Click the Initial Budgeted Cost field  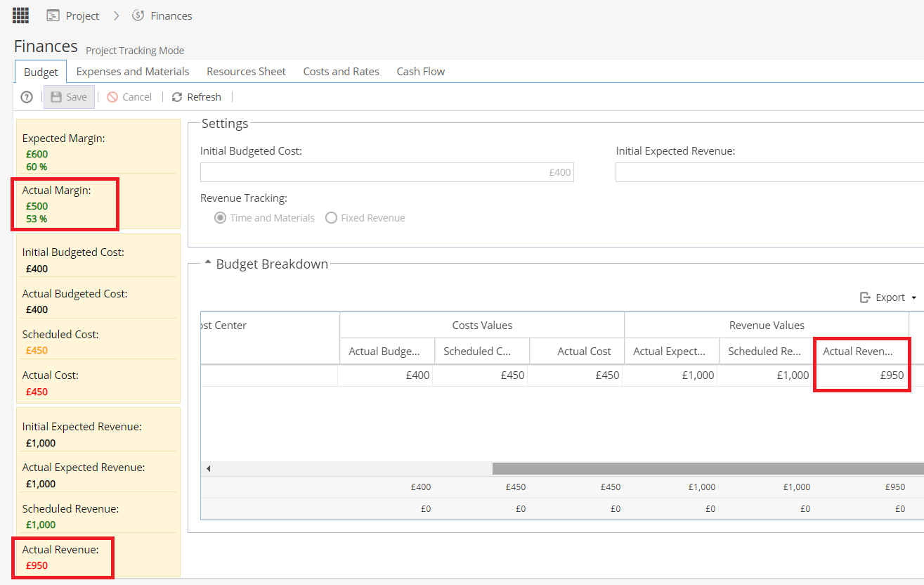click(387, 172)
